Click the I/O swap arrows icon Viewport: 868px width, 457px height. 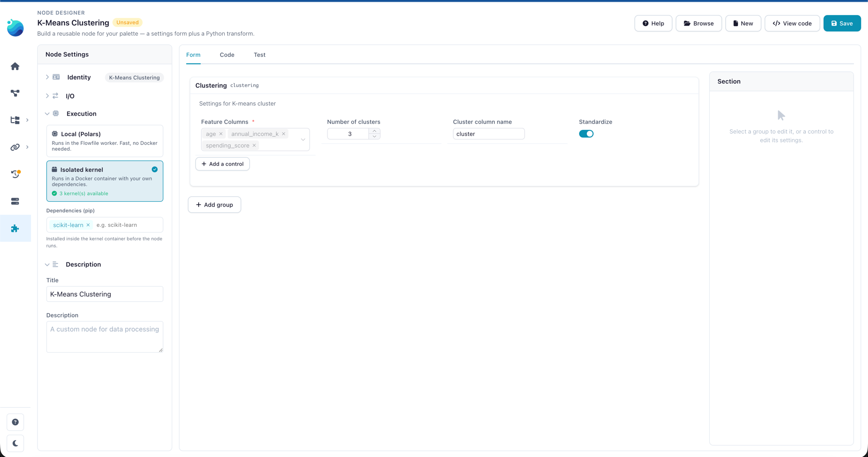click(x=55, y=96)
